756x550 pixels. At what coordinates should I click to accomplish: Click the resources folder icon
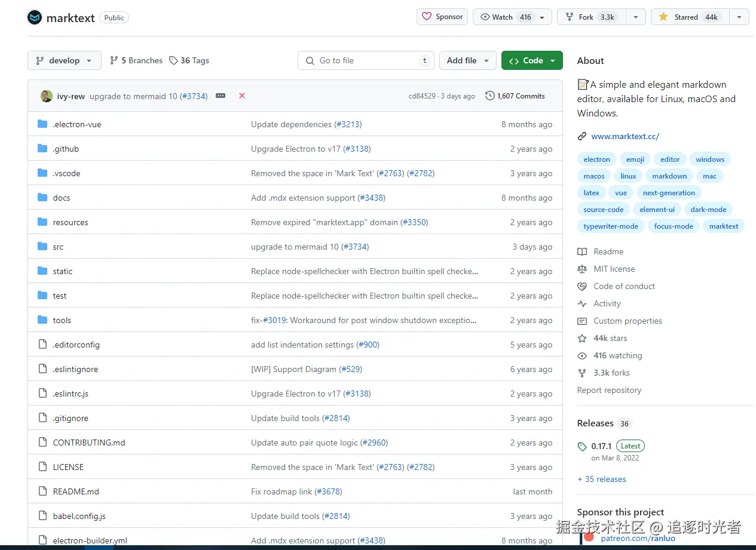pos(42,222)
